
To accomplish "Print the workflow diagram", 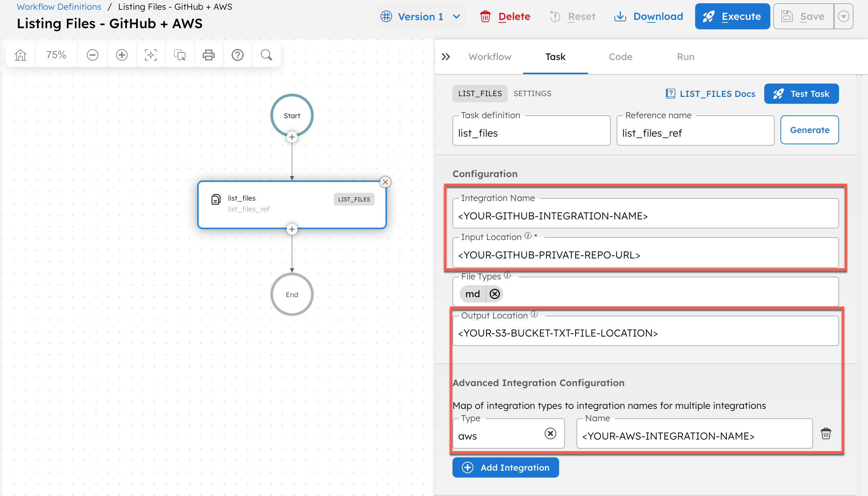I will point(209,55).
